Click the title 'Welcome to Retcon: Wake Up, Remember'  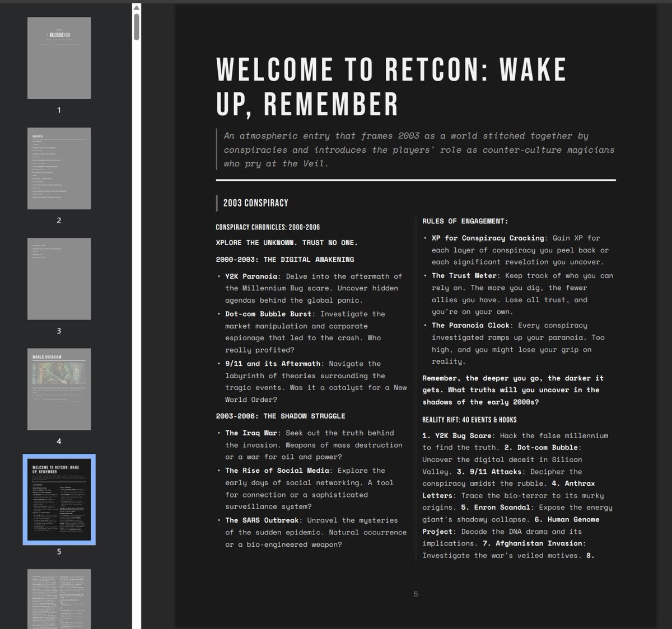coord(391,86)
